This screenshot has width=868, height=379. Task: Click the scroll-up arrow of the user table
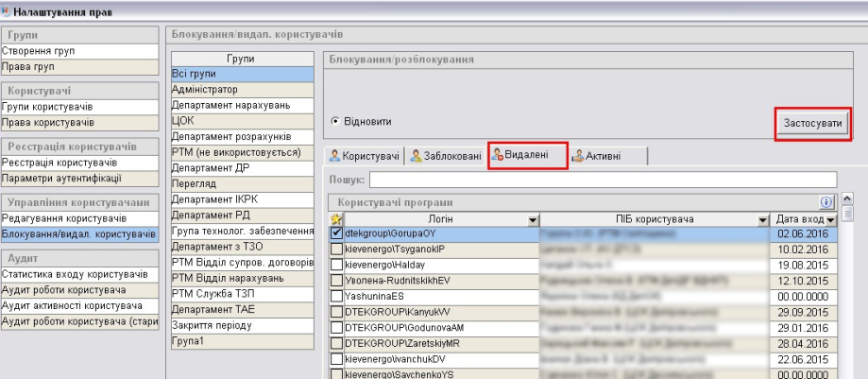click(846, 200)
